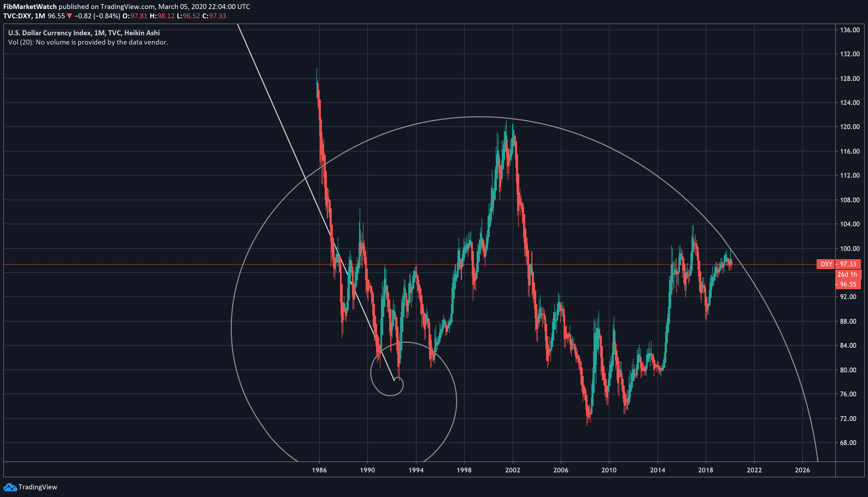Click the 92.00 price axis label
This screenshot has height=497, width=868.
(x=848, y=297)
